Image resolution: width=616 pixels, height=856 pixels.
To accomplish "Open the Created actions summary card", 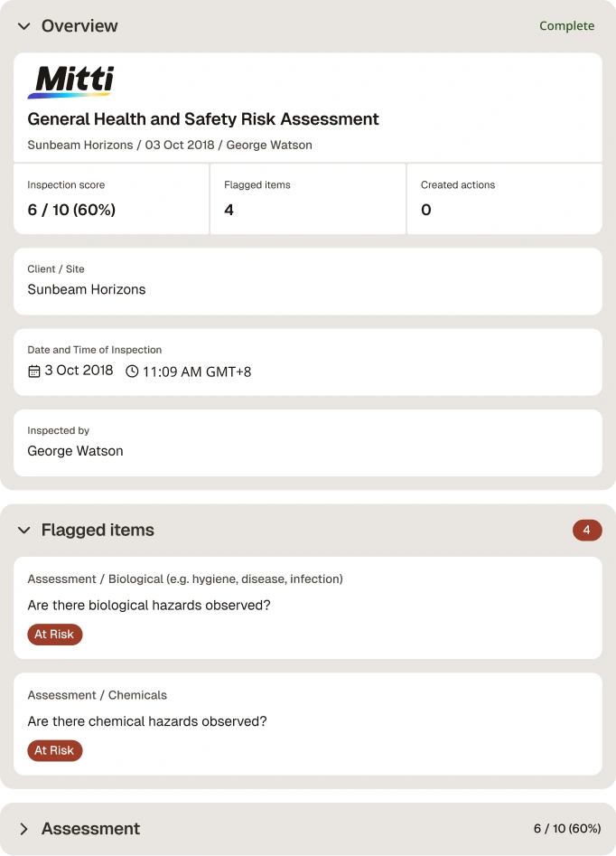I will point(505,199).
